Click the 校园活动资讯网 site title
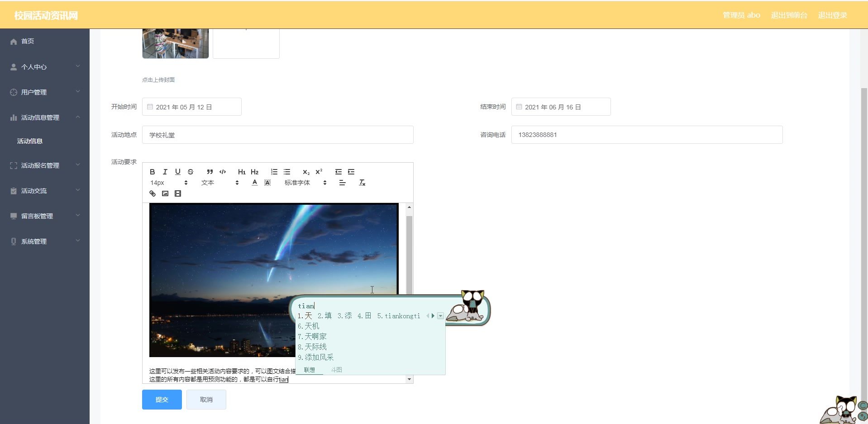The width and height of the screenshot is (868, 424). tap(46, 15)
